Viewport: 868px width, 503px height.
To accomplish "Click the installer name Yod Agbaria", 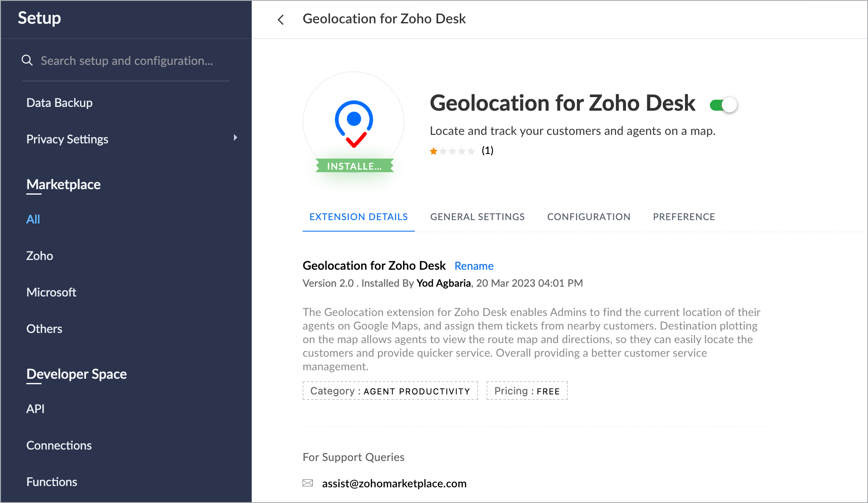I will point(444,283).
